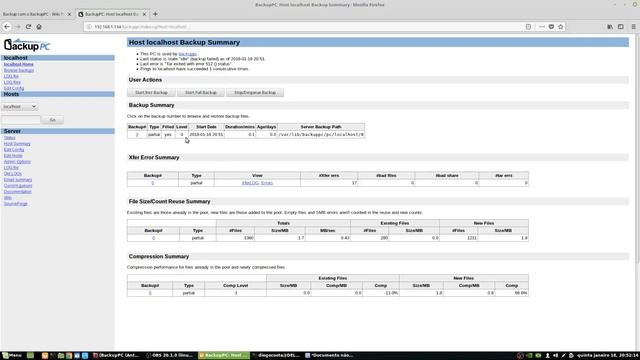640x360 pixels.
Task: Open the Browse backups link
Action: [19, 70]
